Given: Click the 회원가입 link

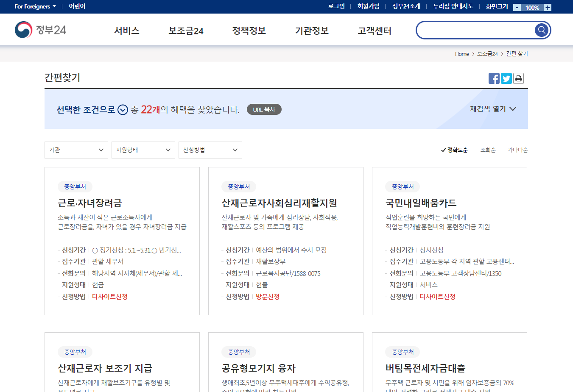Looking at the screenshot, I should coord(369,6).
